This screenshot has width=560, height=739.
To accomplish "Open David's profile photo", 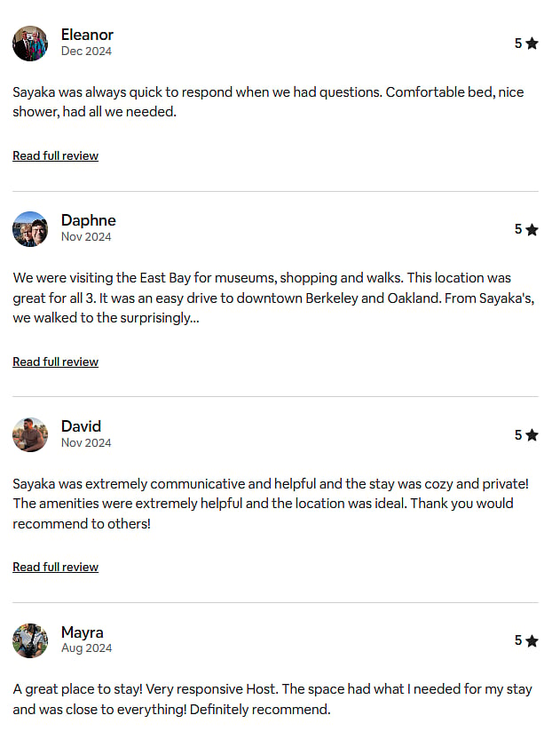I will pos(30,434).
